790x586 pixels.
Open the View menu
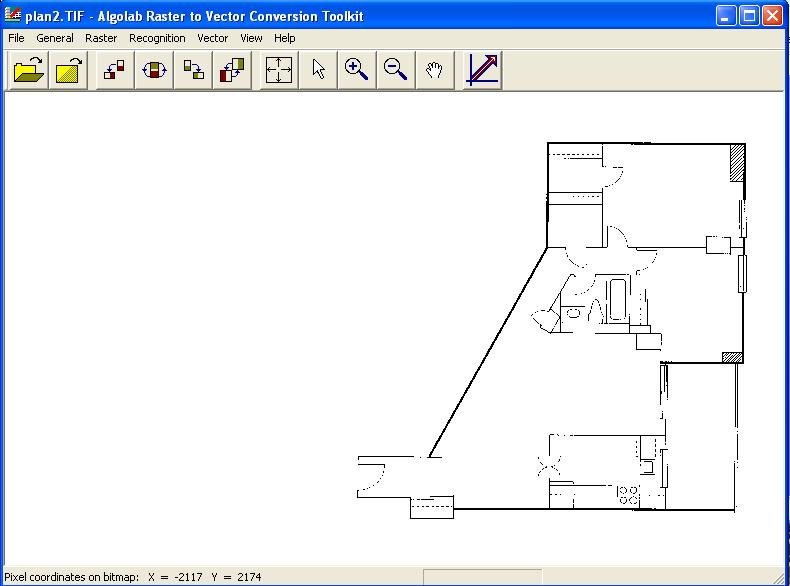tap(251, 38)
